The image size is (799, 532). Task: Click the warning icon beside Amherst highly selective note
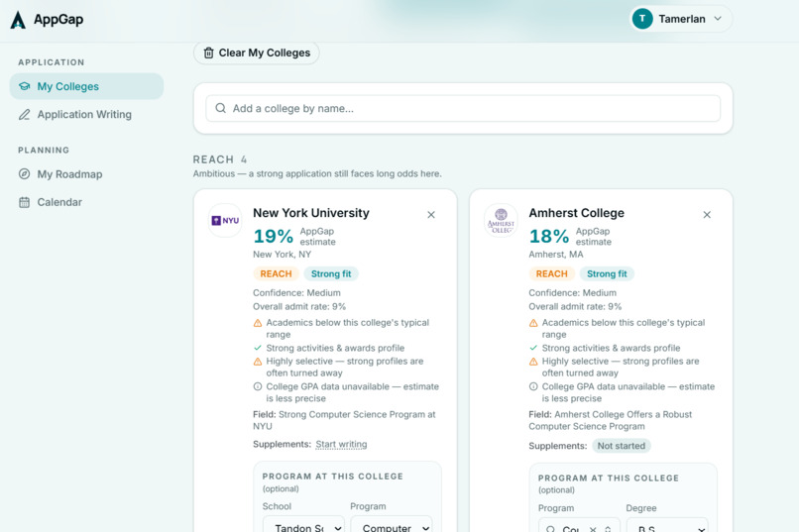[x=533, y=362]
